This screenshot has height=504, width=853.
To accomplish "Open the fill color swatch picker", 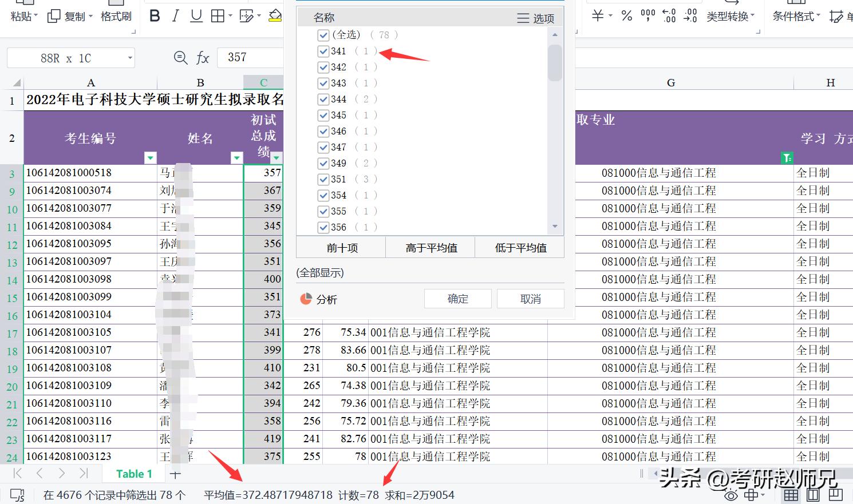I will [x=275, y=15].
